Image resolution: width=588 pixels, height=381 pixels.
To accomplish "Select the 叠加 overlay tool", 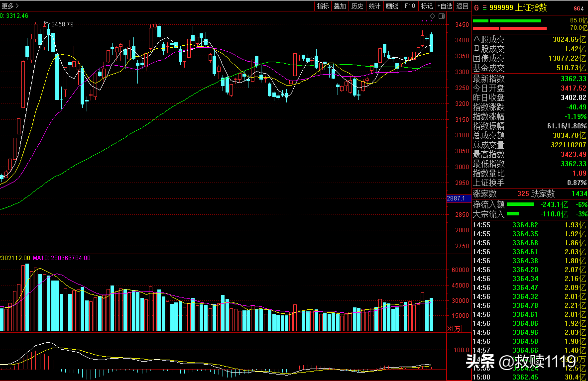I will pyautogui.click(x=340, y=6).
